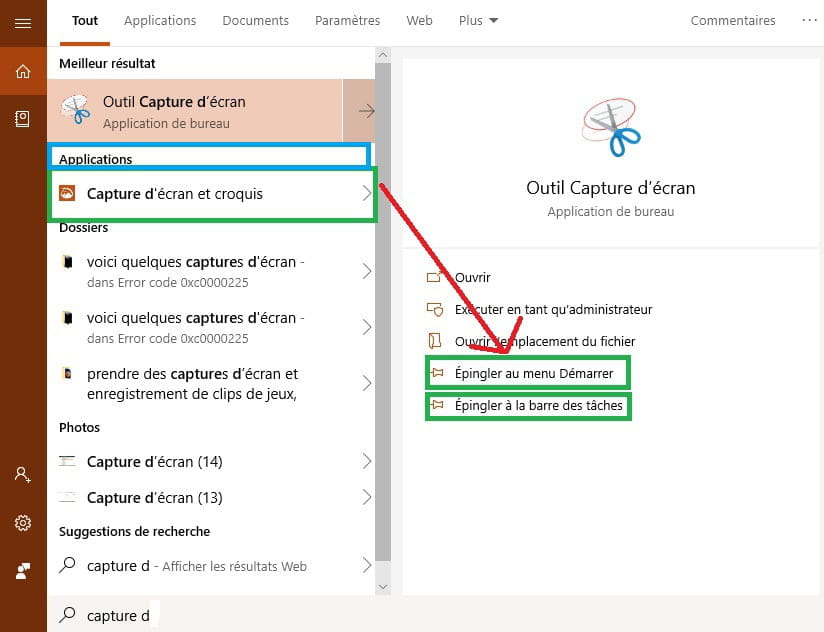Click the large Snipping Tool icon in preview pane

tap(611, 127)
